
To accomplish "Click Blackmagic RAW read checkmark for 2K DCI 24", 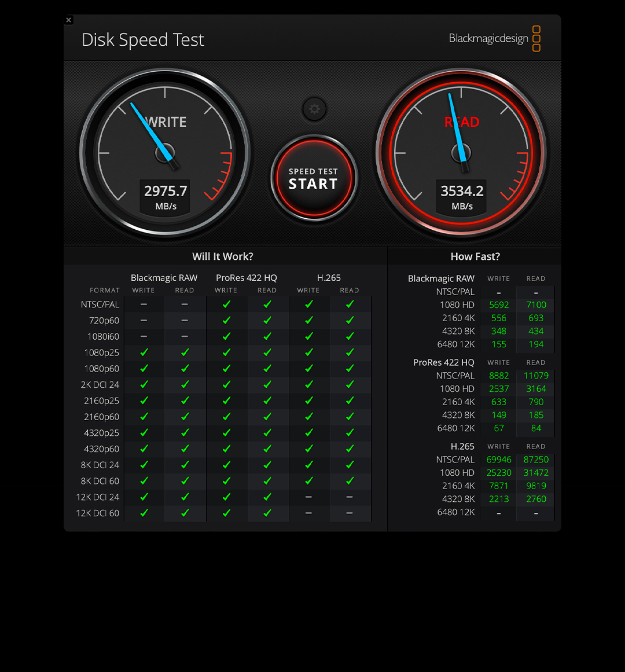I will point(185,384).
